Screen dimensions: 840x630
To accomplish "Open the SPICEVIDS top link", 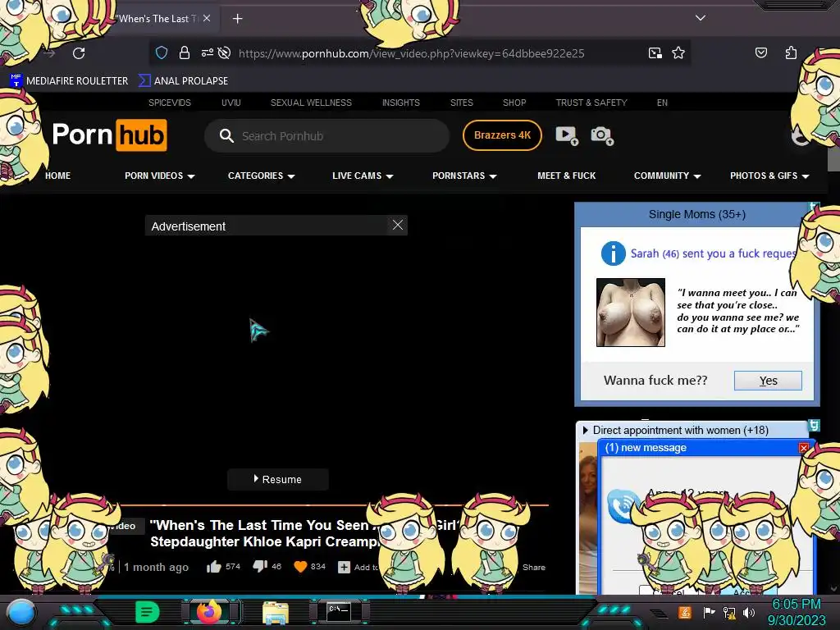I will pos(169,103).
